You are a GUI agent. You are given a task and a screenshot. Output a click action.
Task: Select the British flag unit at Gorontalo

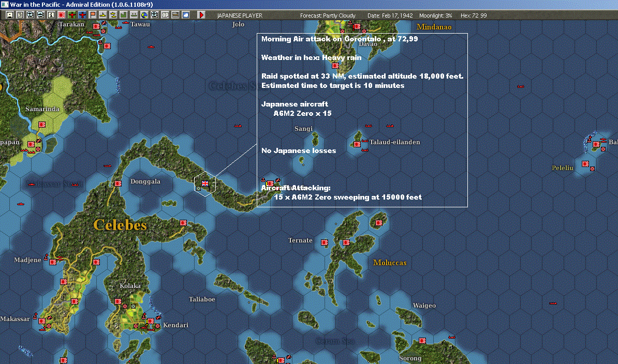(x=205, y=184)
